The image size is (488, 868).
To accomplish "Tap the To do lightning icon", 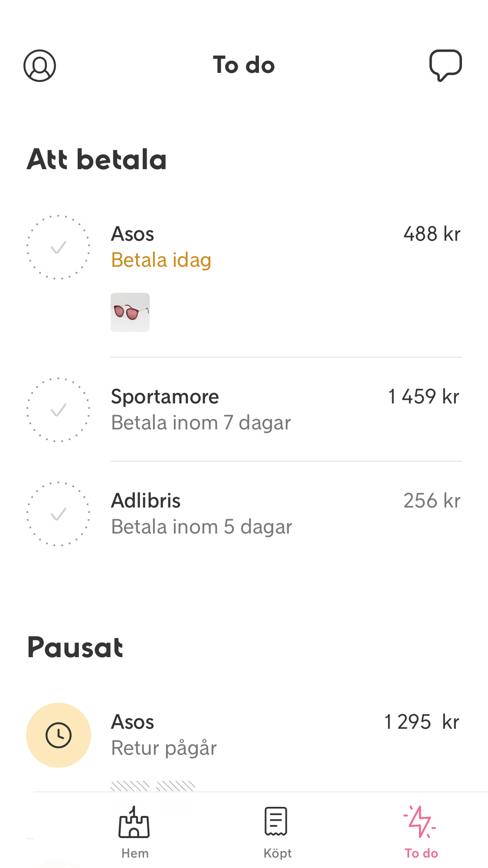I will (x=420, y=822).
